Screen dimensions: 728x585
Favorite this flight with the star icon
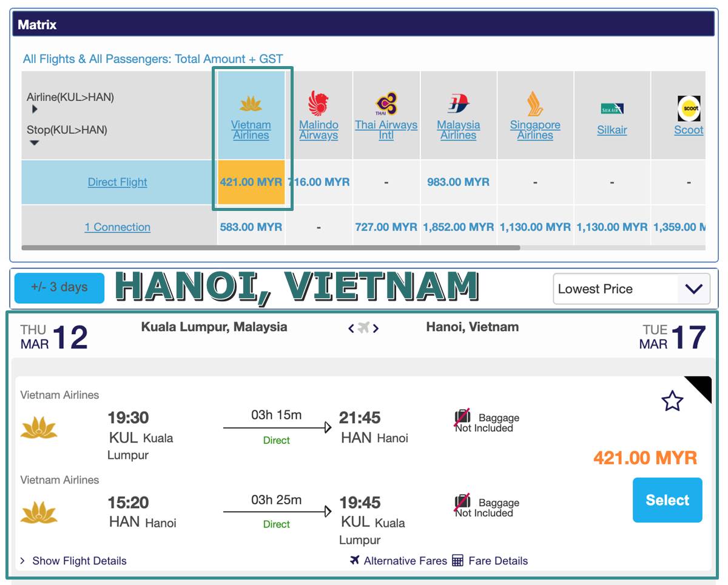click(x=672, y=401)
